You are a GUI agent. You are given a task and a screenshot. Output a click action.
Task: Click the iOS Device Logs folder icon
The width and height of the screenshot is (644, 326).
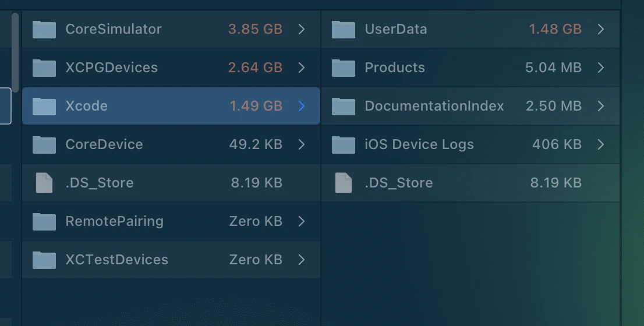[344, 144]
